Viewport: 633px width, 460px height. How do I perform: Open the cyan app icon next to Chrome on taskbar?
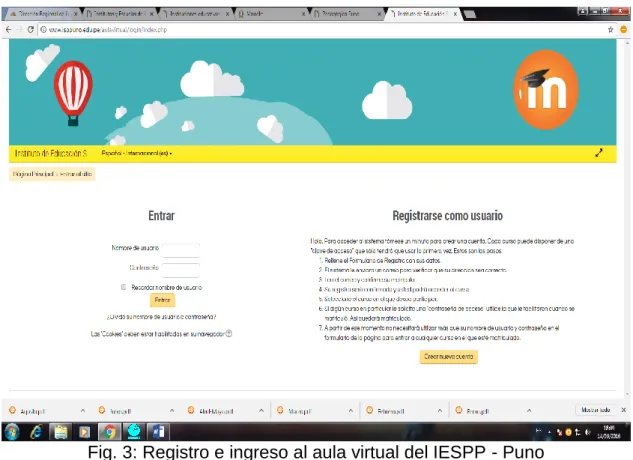click(x=134, y=432)
